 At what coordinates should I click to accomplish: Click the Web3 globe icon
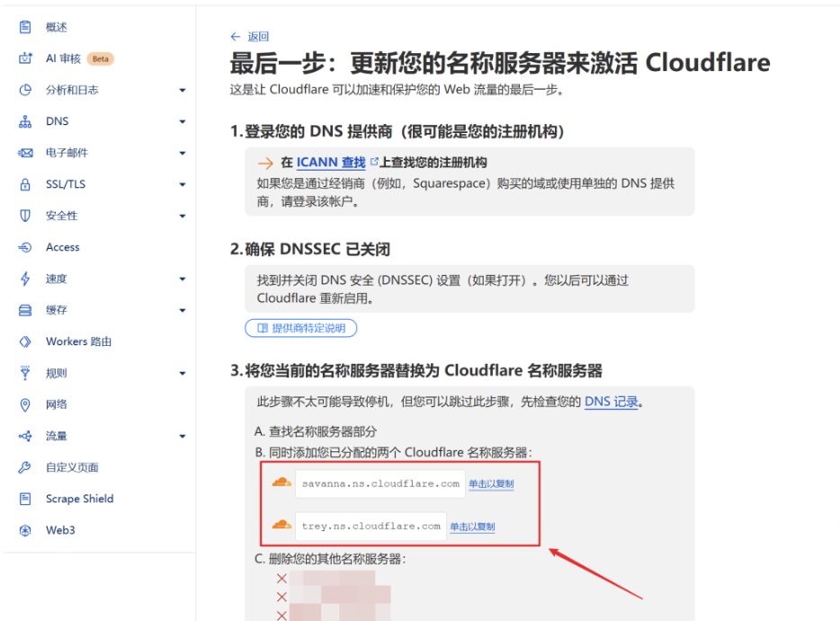click(25, 530)
